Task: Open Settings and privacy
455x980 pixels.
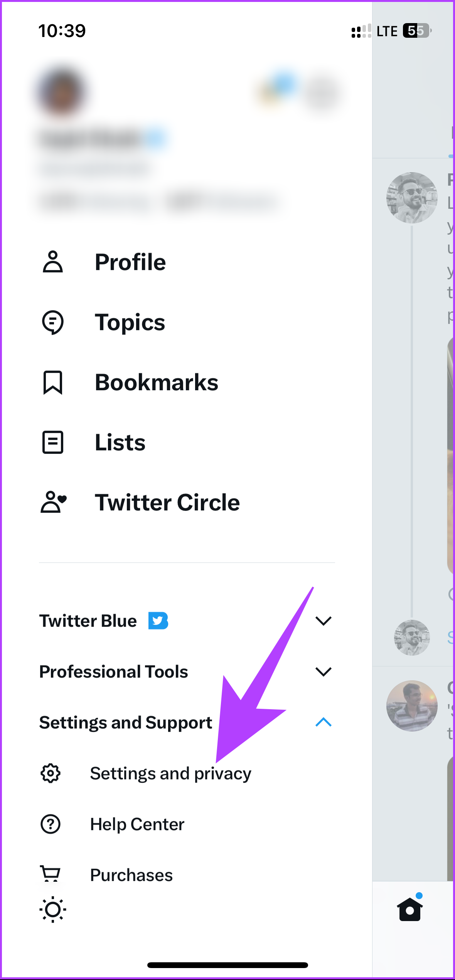Action: pyautogui.click(x=170, y=774)
